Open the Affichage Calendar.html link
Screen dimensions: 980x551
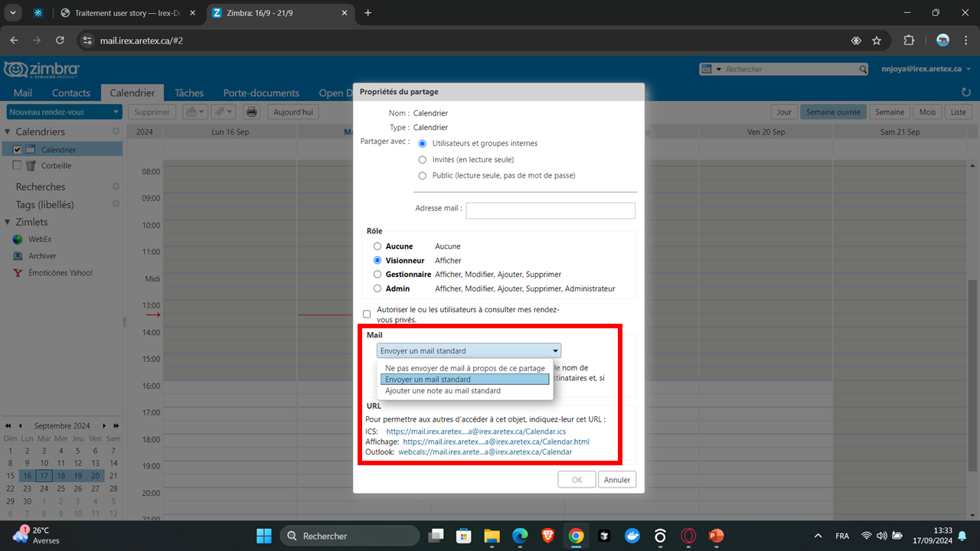(496, 442)
